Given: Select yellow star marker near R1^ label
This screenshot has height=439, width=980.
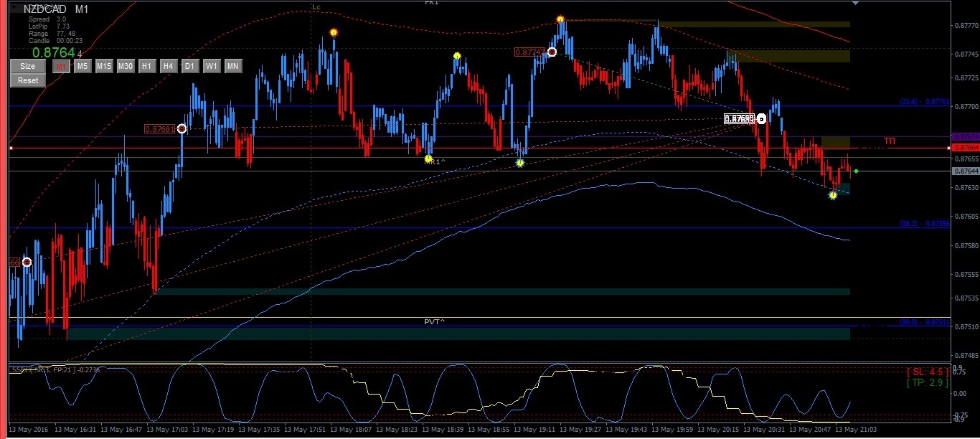Looking at the screenshot, I should coord(428,159).
